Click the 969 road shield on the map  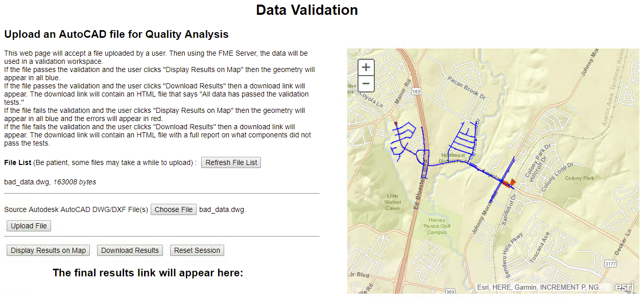click(x=450, y=292)
